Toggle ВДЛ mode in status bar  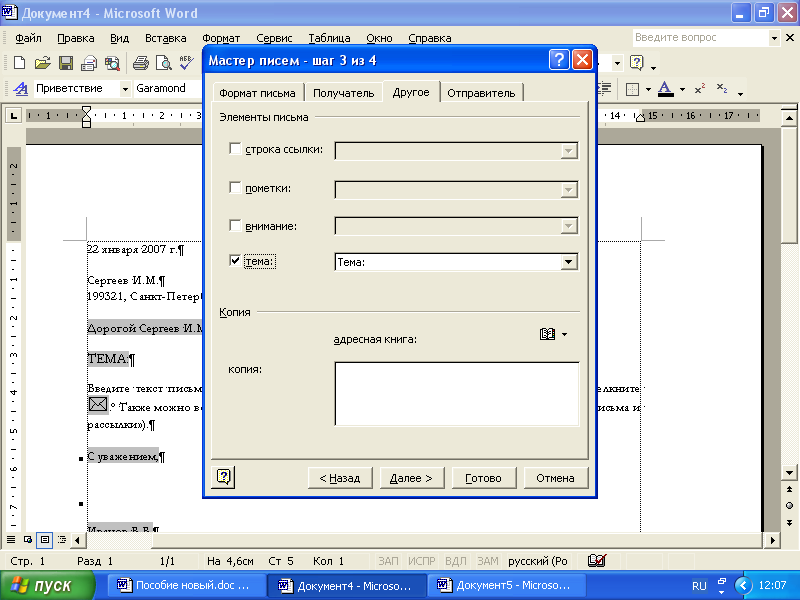click(x=456, y=561)
